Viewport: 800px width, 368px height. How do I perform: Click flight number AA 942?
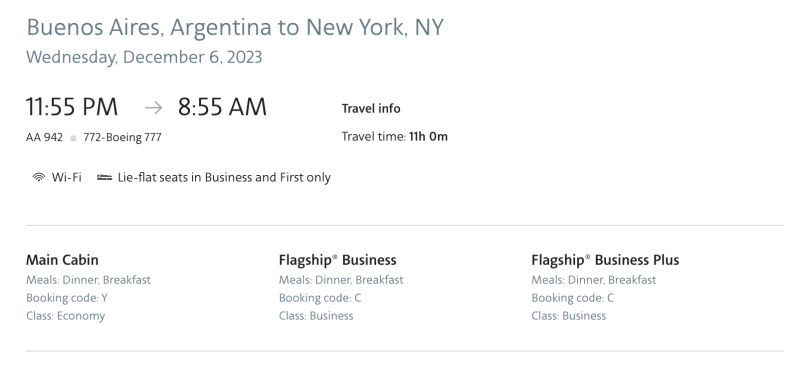tap(44, 137)
